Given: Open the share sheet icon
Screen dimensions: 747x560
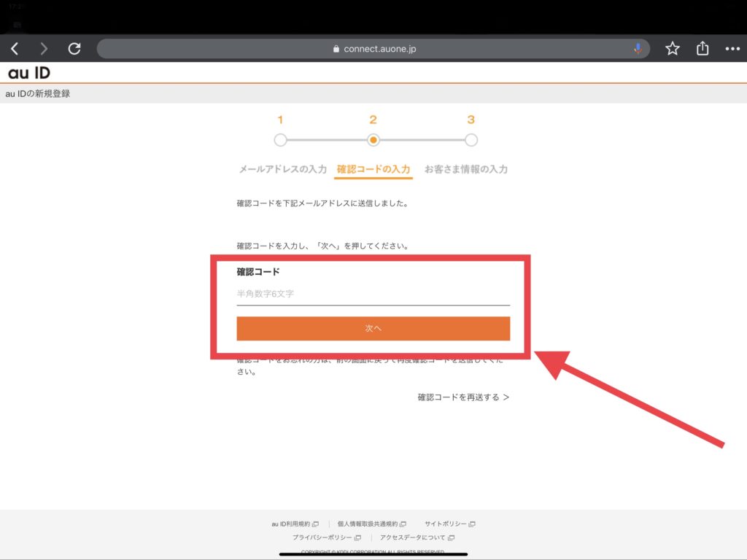Looking at the screenshot, I should [703, 48].
